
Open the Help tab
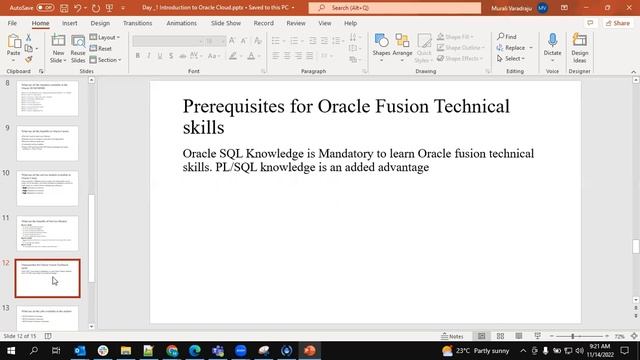point(350,23)
